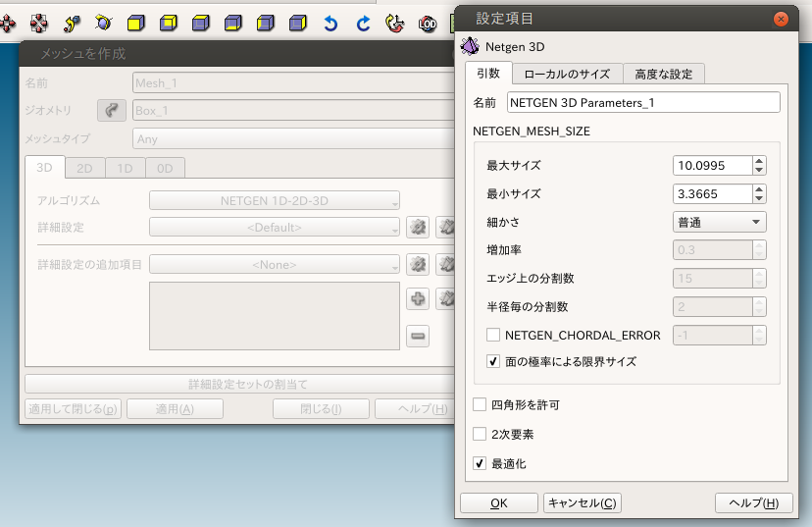Select 0D tab in mesh dialog

(165, 169)
